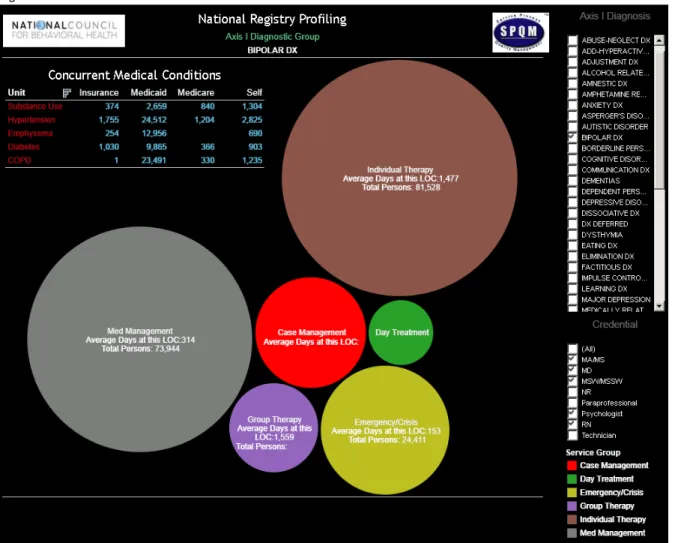Click the gray Med Management legend swatch
This screenshot has width=675, height=543.
pos(572,533)
